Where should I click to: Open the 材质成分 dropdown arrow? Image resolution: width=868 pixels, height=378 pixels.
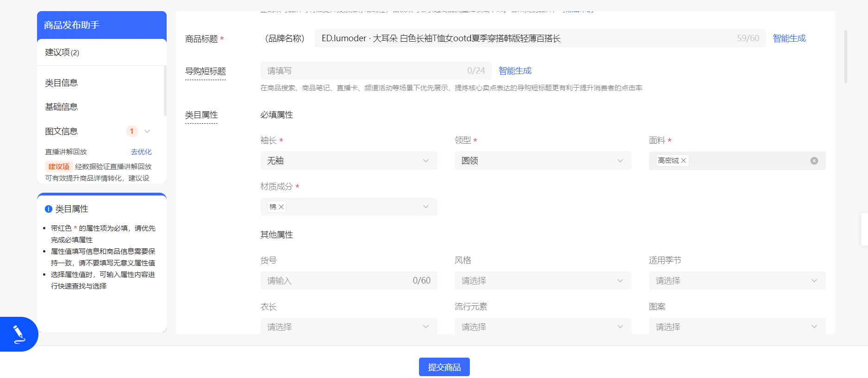426,207
